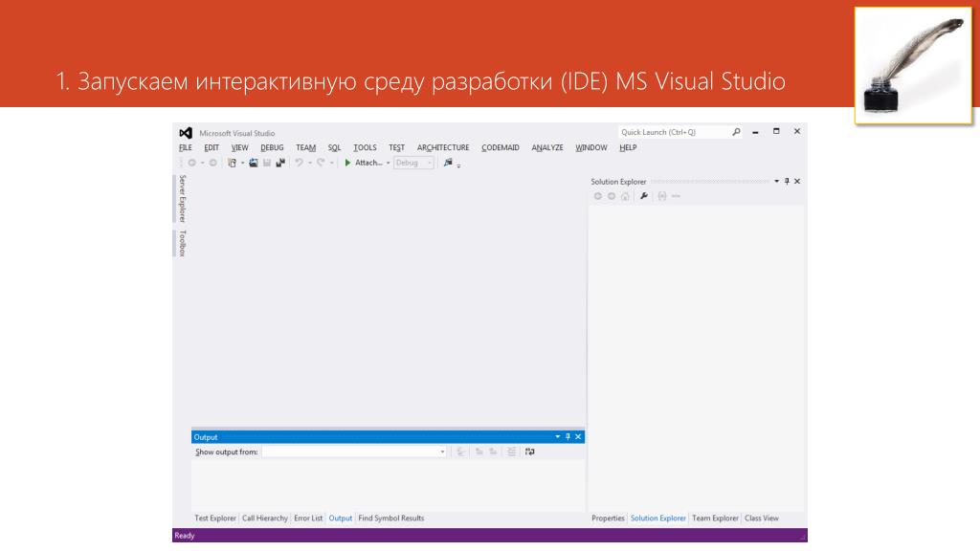
Task: Click the Solution Explorer Back icon
Action: tap(598, 196)
